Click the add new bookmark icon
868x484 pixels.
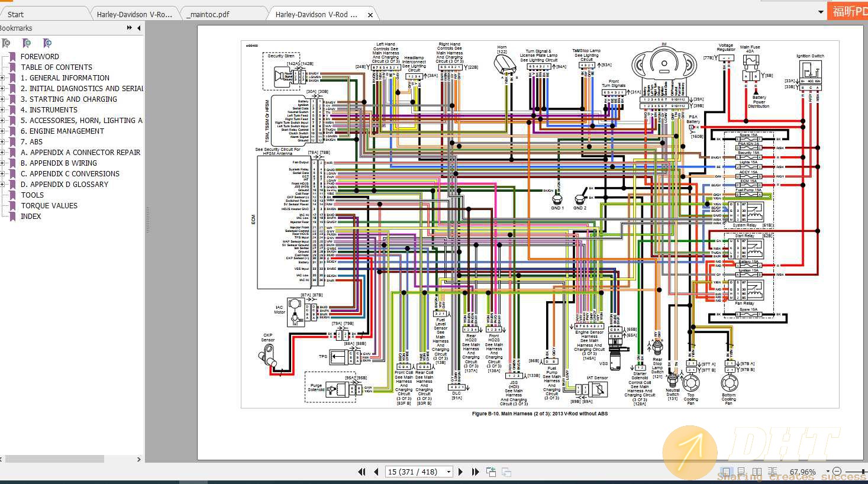click(x=27, y=43)
